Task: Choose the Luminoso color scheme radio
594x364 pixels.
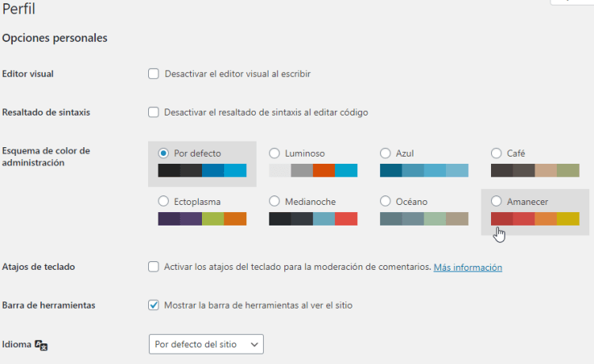Action: [x=275, y=154]
